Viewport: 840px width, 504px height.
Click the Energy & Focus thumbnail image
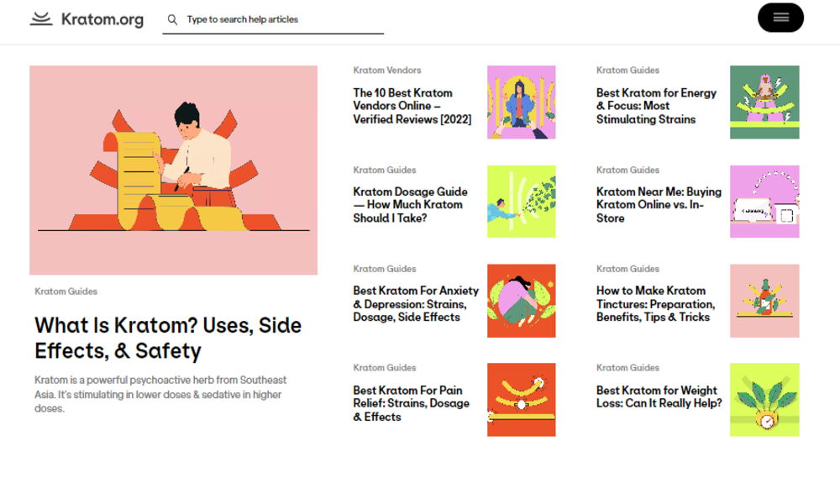coord(764,102)
